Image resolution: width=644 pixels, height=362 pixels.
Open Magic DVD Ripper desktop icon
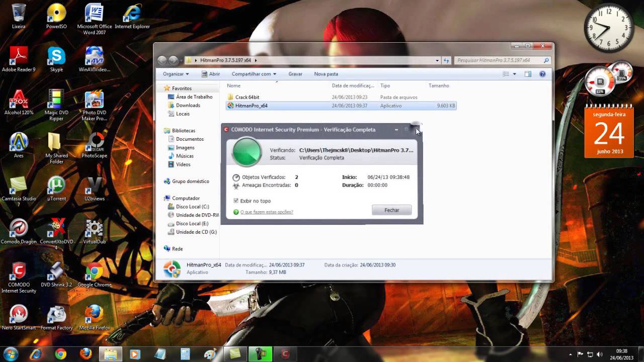(56, 105)
